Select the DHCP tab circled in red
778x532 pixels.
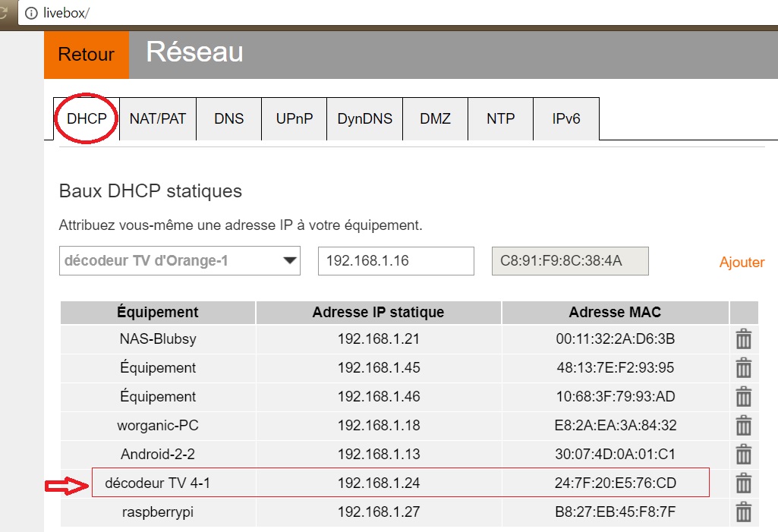point(86,118)
